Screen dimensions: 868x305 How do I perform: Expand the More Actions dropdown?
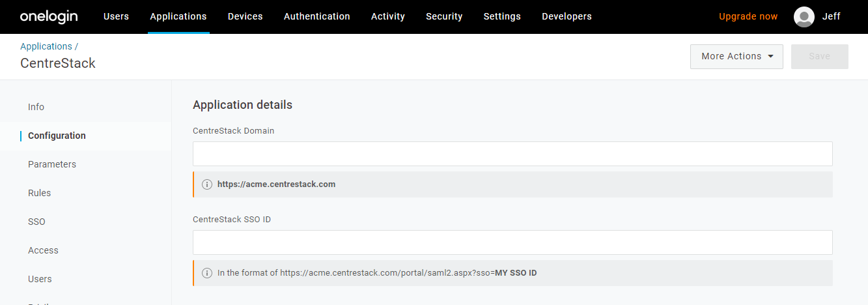[736, 57]
